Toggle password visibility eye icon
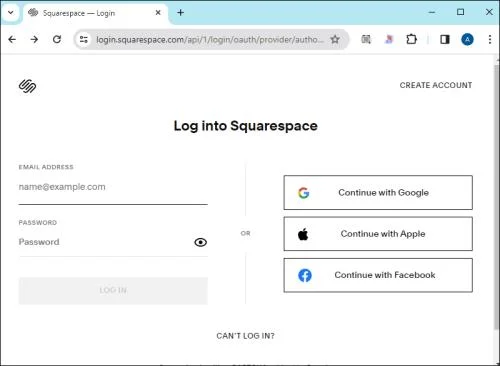This screenshot has height=366, width=500. pos(200,242)
